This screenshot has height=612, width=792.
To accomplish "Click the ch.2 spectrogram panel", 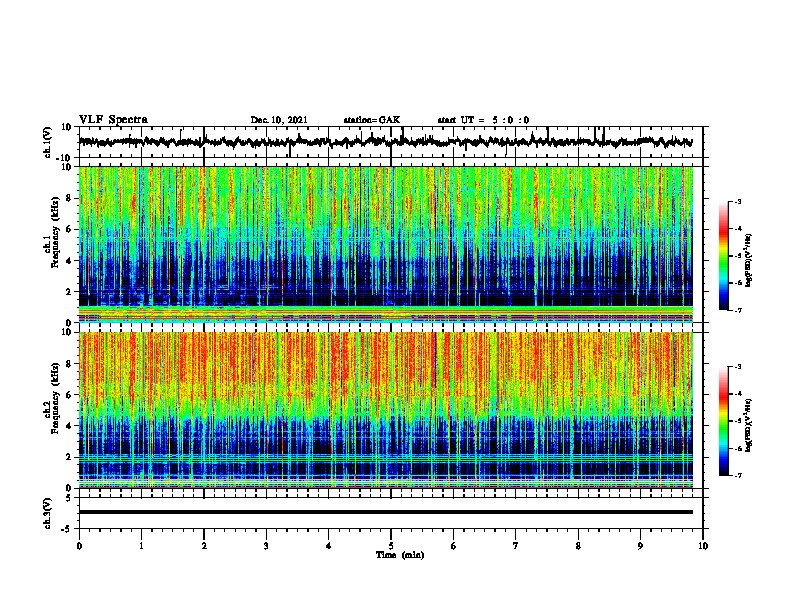I will pos(385,410).
